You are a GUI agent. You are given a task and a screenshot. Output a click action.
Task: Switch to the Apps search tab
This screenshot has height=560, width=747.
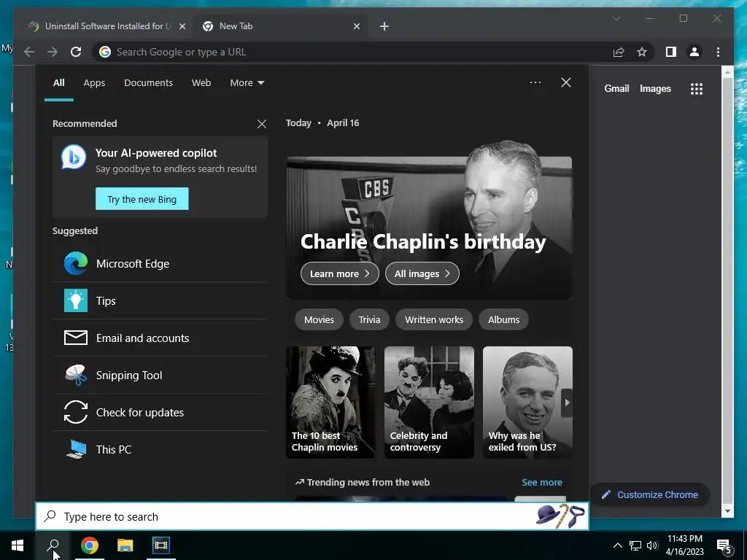click(x=94, y=83)
